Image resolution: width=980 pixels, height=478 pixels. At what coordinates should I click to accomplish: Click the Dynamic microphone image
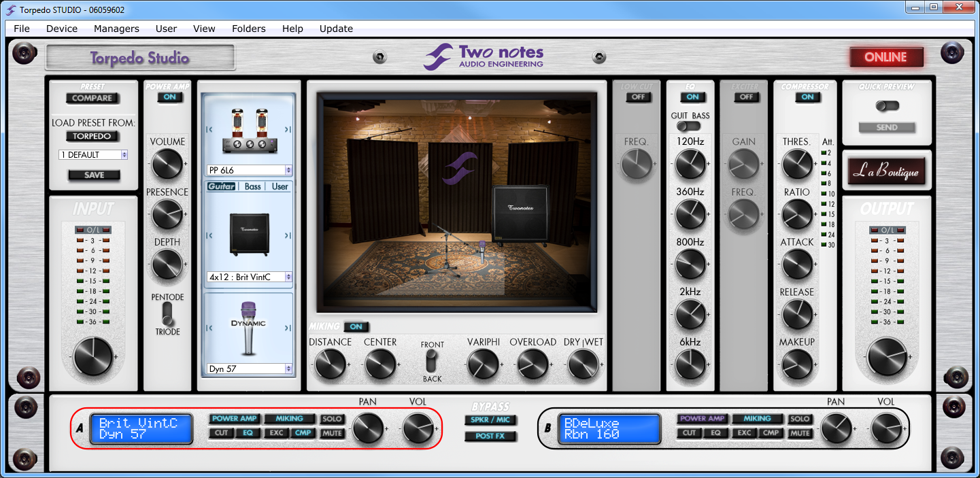(248, 329)
